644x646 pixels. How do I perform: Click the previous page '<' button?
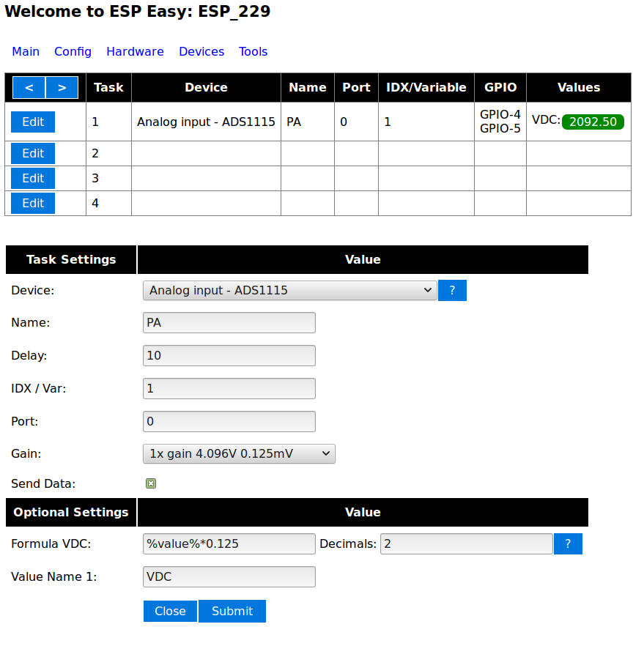pyautogui.click(x=29, y=88)
